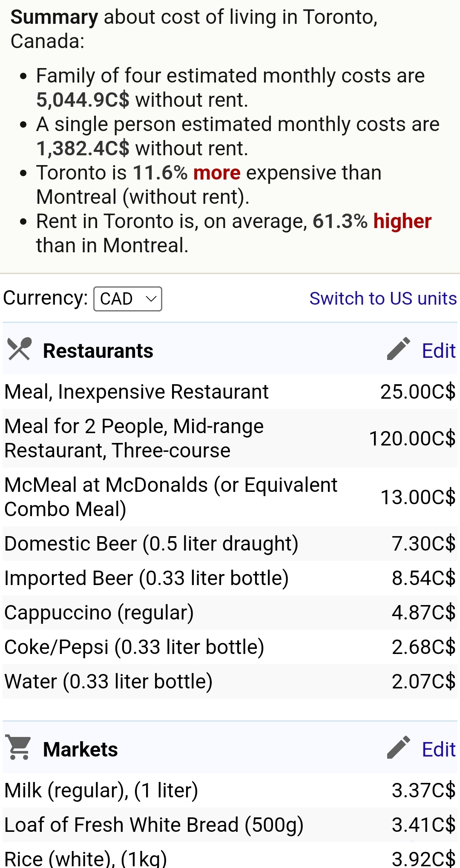460x868 pixels.
Task: Click Edit link for Restaurants section
Action: [x=438, y=351]
